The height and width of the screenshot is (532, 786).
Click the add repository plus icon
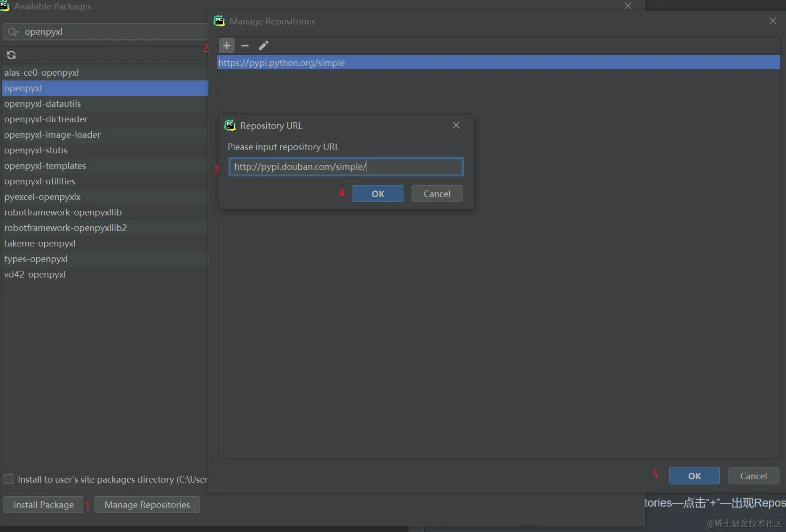tap(227, 46)
